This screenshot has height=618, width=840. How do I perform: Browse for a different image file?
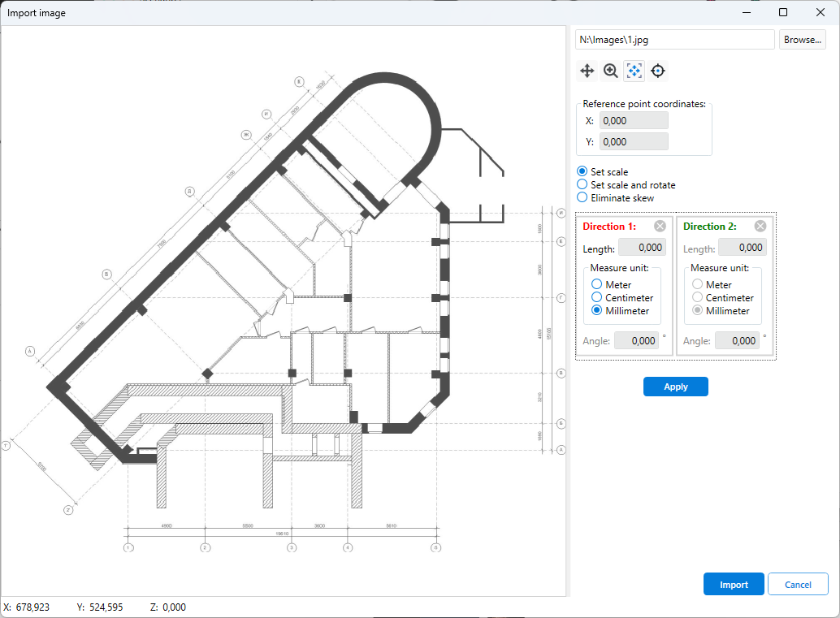coord(802,39)
